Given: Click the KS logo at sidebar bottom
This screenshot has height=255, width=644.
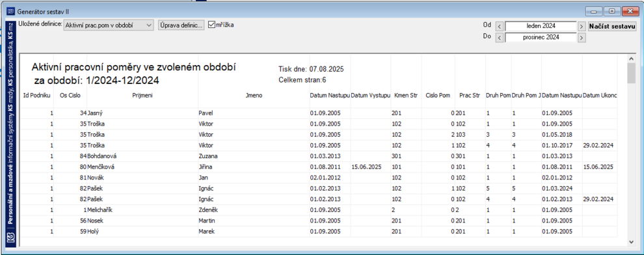Looking at the screenshot, I should pyautogui.click(x=11, y=237).
